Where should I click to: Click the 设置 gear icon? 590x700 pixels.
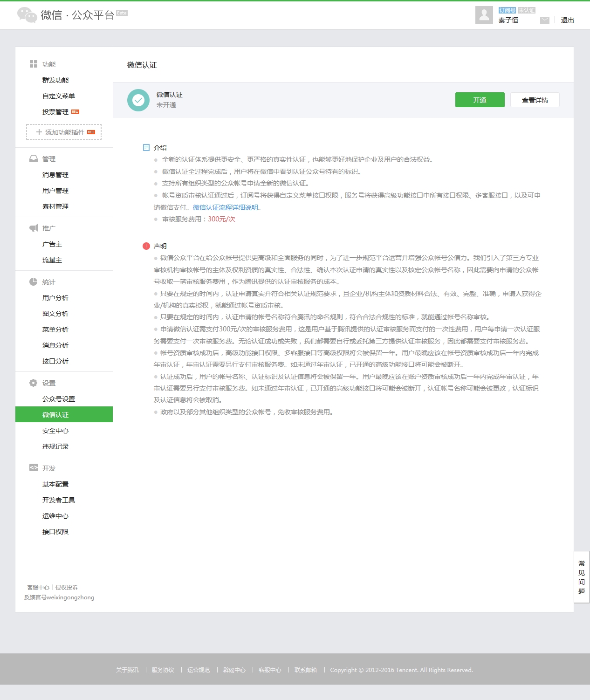coord(34,383)
